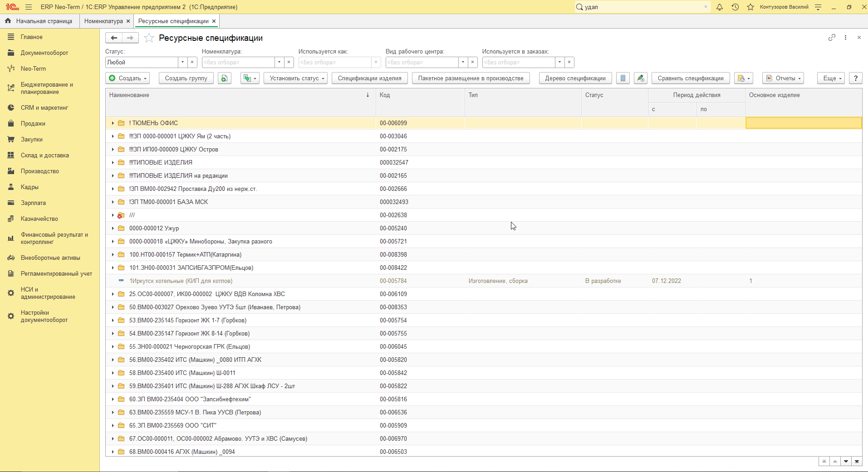Click Спецификации изделия button
This screenshot has width=868, height=472.
(x=369, y=78)
